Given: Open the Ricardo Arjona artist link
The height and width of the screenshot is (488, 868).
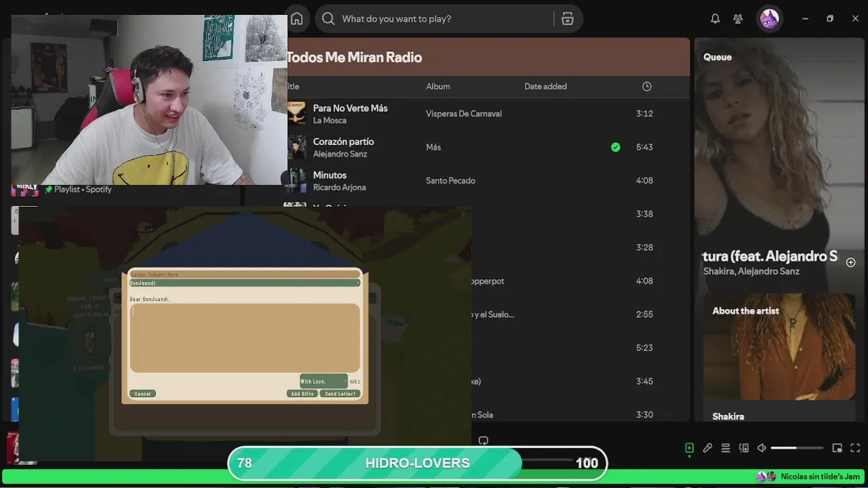Looking at the screenshot, I should tap(339, 187).
